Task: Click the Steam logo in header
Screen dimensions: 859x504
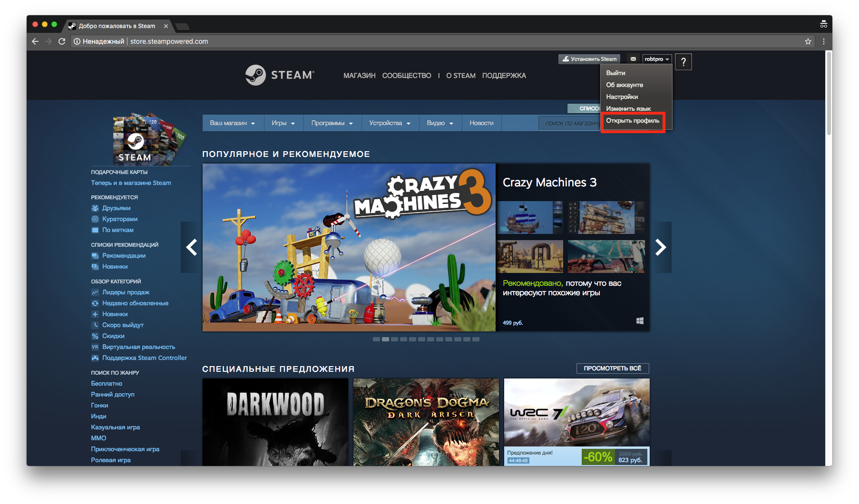Action: (279, 75)
